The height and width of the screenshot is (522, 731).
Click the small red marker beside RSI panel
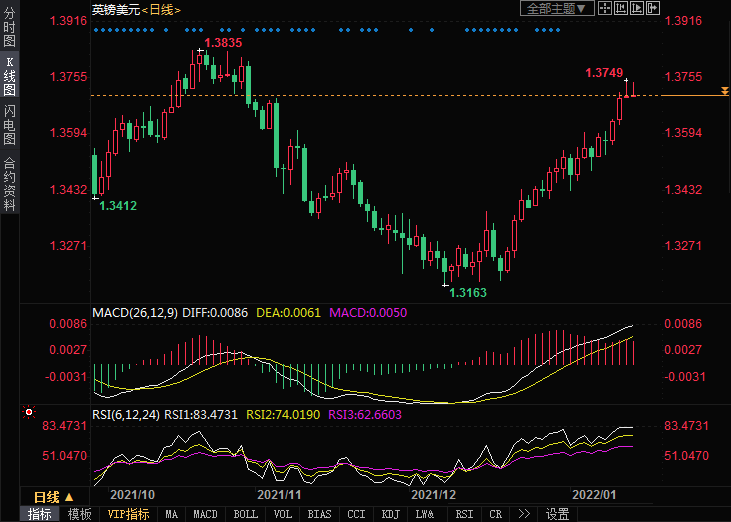coord(28,411)
